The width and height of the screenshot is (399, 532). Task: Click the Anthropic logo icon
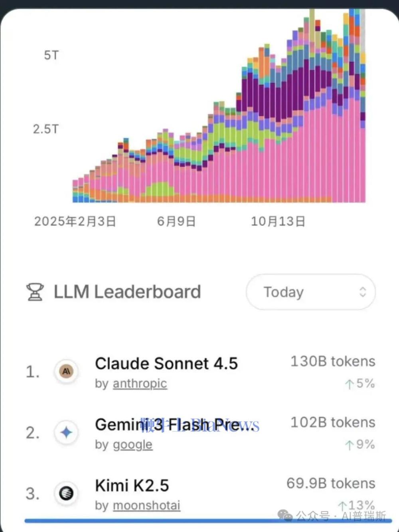pyautogui.click(x=66, y=371)
